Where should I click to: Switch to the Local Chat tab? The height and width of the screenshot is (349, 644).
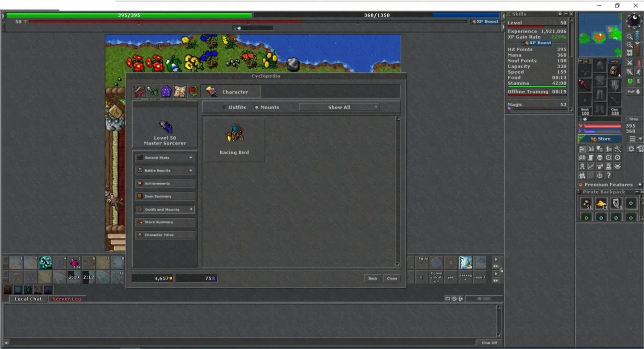click(x=28, y=299)
